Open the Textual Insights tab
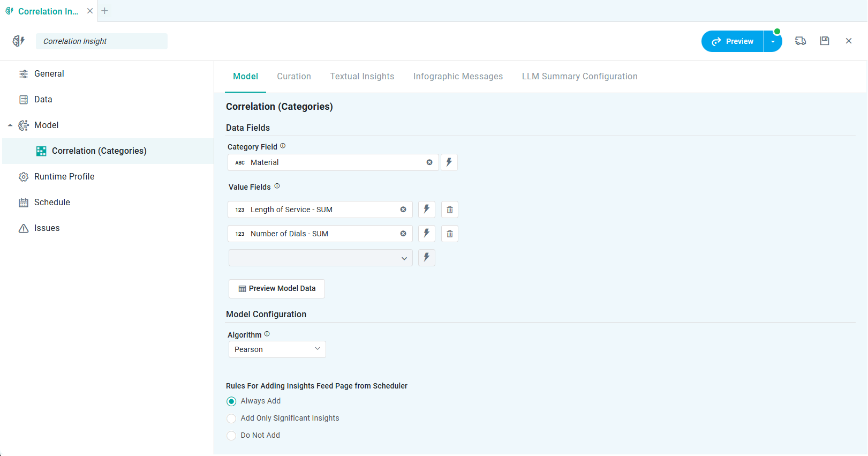This screenshot has height=456, width=868. point(362,77)
